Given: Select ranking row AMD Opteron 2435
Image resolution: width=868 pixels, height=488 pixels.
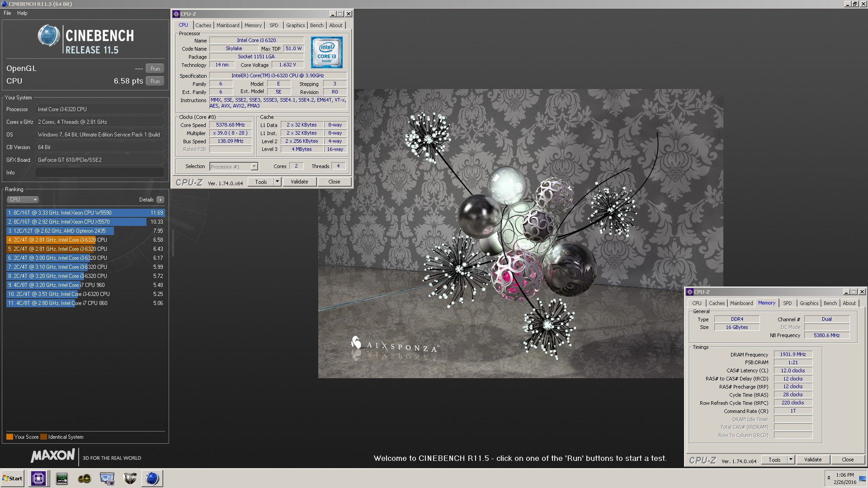Looking at the screenshot, I should [x=85, y=231].
